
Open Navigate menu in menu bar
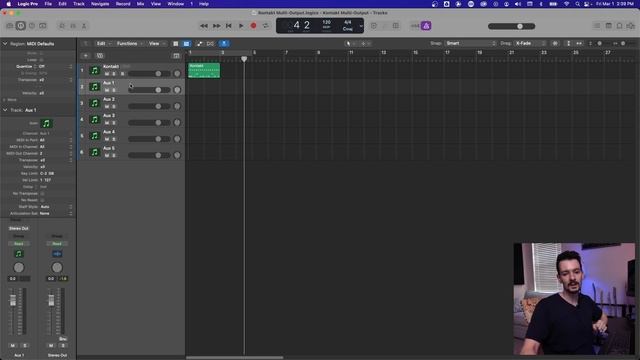click(x=100, y=4)
